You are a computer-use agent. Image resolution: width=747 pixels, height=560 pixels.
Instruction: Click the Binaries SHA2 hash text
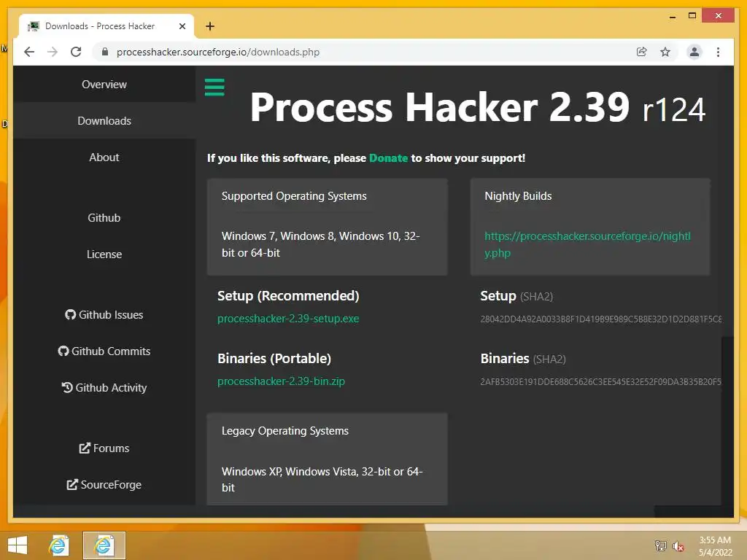click(601, 382)
